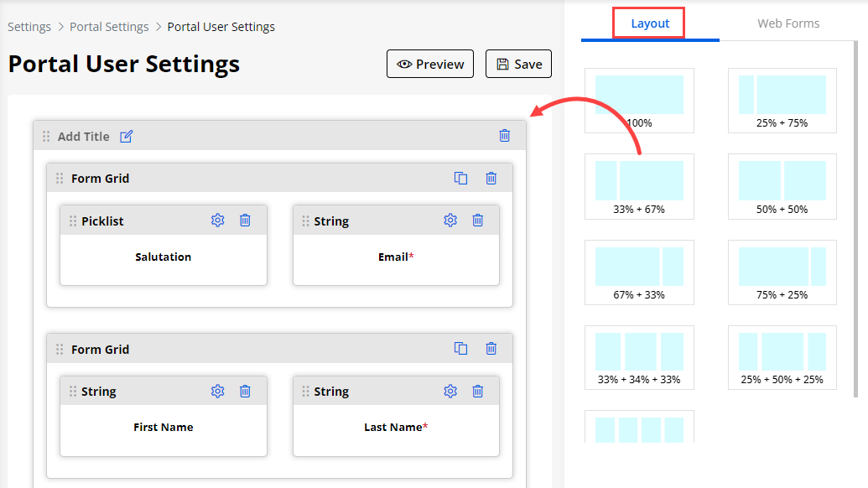Delete the First Name field via its trash icon
Screen dimensions: 868x488
point(245,391)
